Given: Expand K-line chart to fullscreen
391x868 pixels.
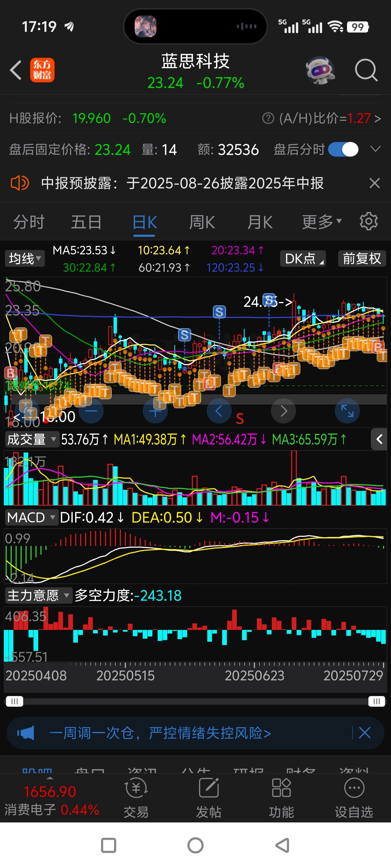Looking at the screenshot, I should click(x=347, y=411).
